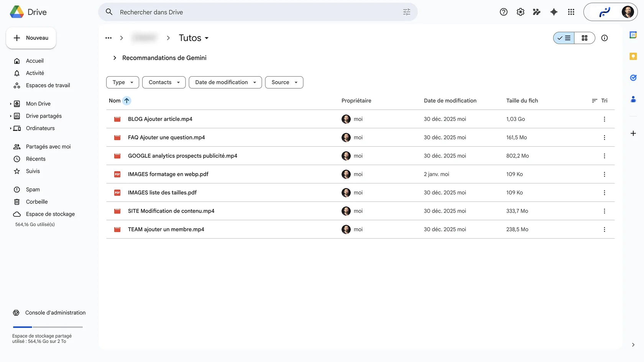Open more actions for TEAM ajouter un membre.mp4
The height and width of the screenshot is (362, 644).
[x=605, y=229]
